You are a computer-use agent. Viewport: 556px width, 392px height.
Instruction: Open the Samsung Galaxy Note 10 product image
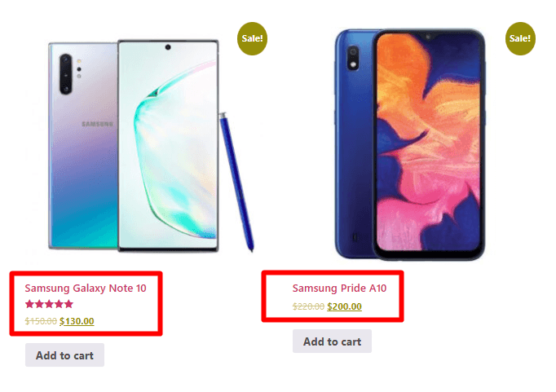[151, 145]
